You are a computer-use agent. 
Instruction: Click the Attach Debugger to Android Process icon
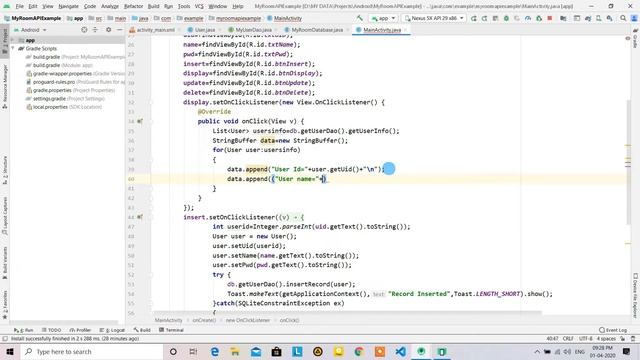539,18
